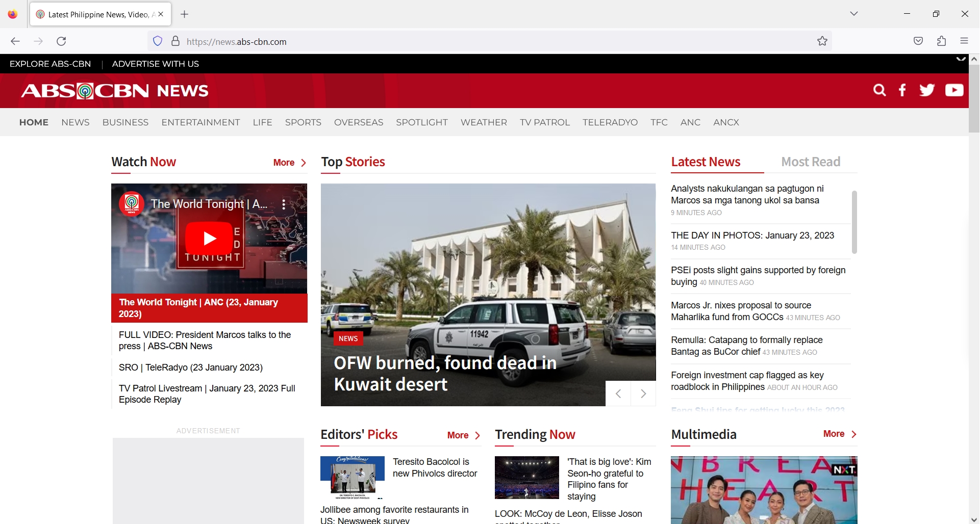Click the bookmark star in the address bar
This screenshot has height=524, width=980.
tap(822, 41)
